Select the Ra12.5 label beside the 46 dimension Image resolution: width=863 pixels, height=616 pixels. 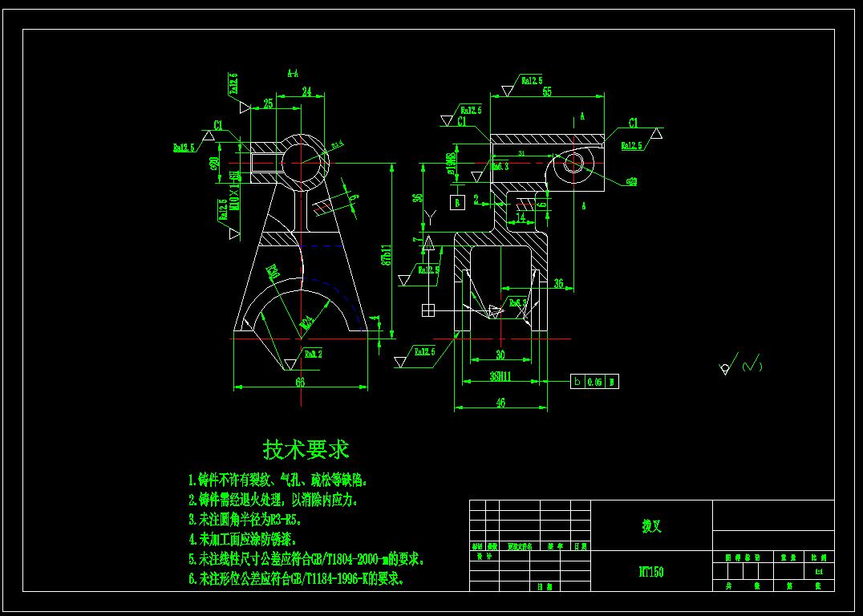424,351
